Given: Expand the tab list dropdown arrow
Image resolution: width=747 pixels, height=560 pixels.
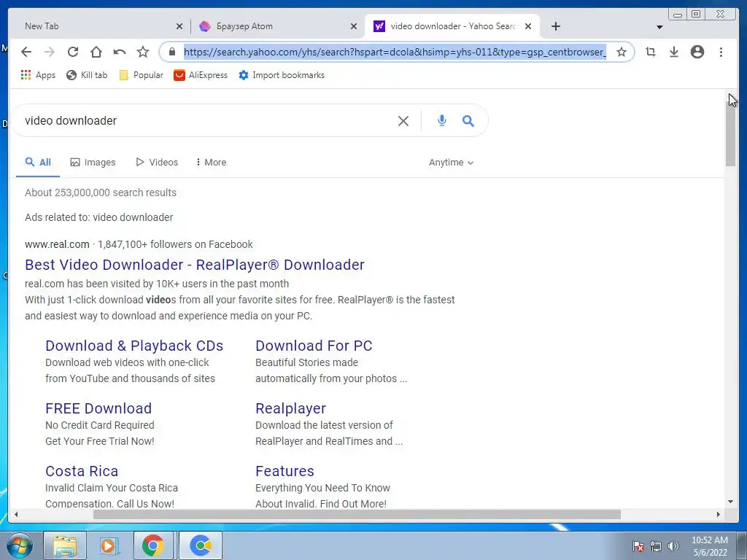Looking at the screenshot, I should (x=659, y=27).
